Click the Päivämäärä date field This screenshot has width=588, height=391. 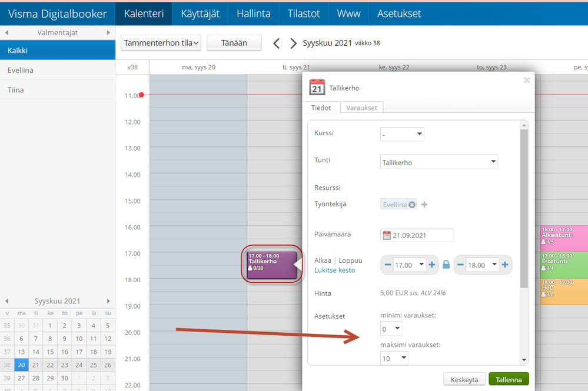(x=417, y=235)
